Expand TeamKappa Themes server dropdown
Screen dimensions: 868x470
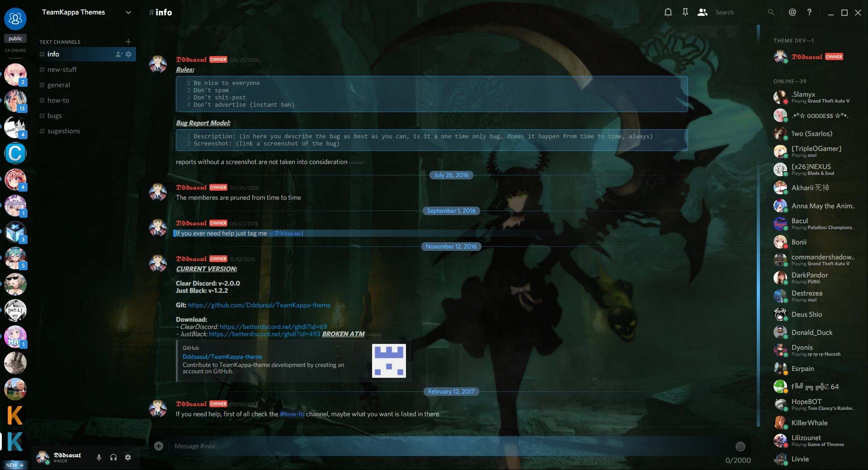point(128,12)
